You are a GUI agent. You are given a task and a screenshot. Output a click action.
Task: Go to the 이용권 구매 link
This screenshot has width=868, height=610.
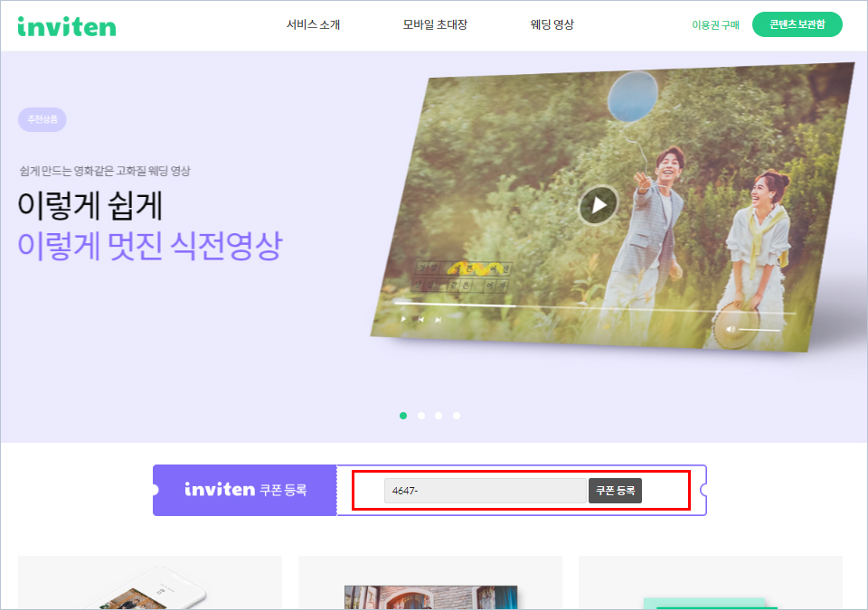715,25
